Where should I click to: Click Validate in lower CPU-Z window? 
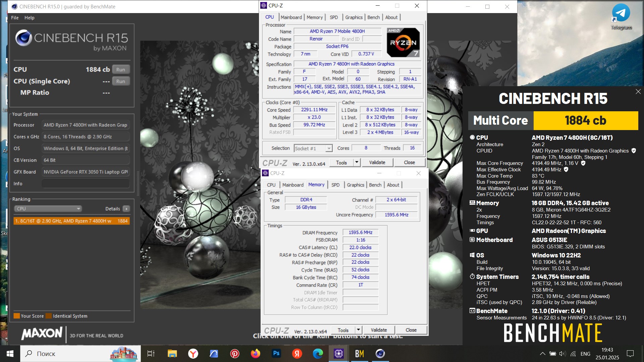[379, 330]
